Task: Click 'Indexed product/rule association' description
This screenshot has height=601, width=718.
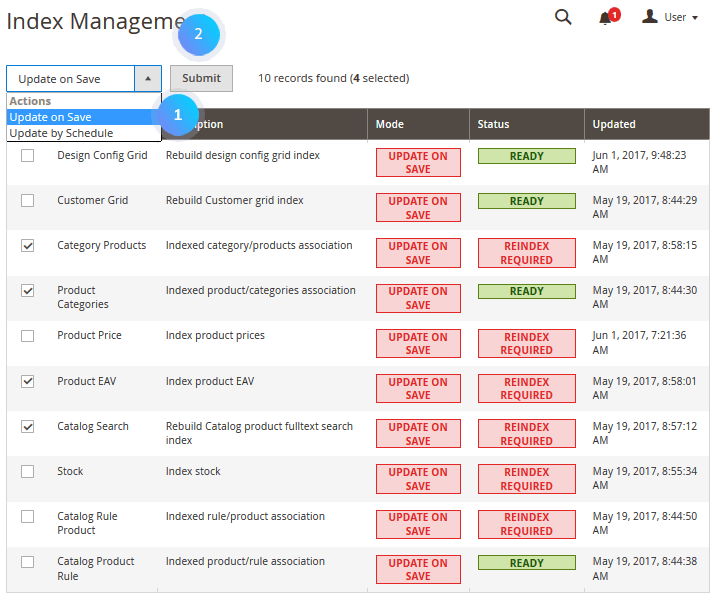Action: 245,562
